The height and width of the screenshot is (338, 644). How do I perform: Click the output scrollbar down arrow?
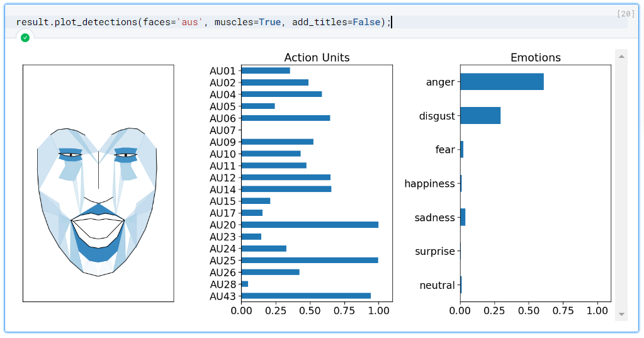[x=621, y=313]
